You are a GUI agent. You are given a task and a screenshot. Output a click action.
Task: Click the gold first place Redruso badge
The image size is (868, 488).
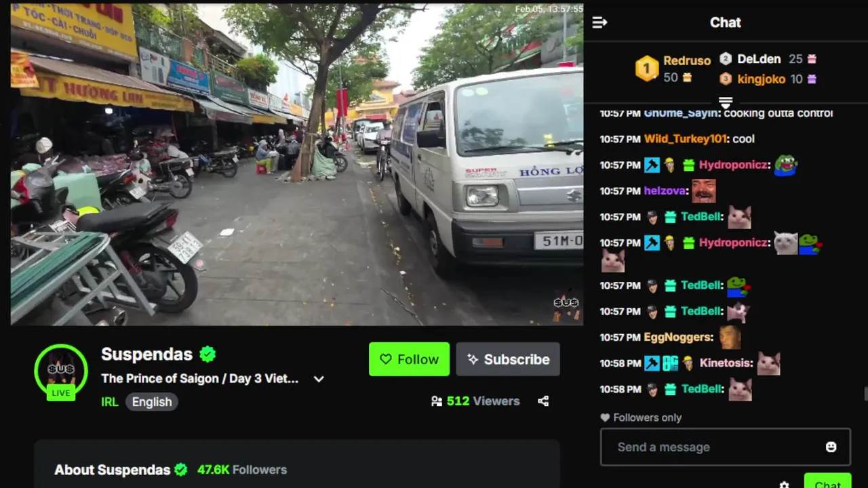tap(646, 68)
